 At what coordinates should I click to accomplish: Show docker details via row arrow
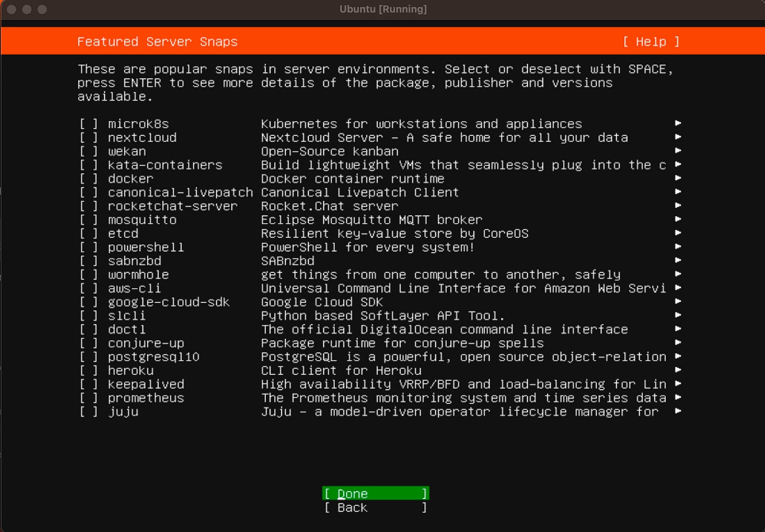678,178
